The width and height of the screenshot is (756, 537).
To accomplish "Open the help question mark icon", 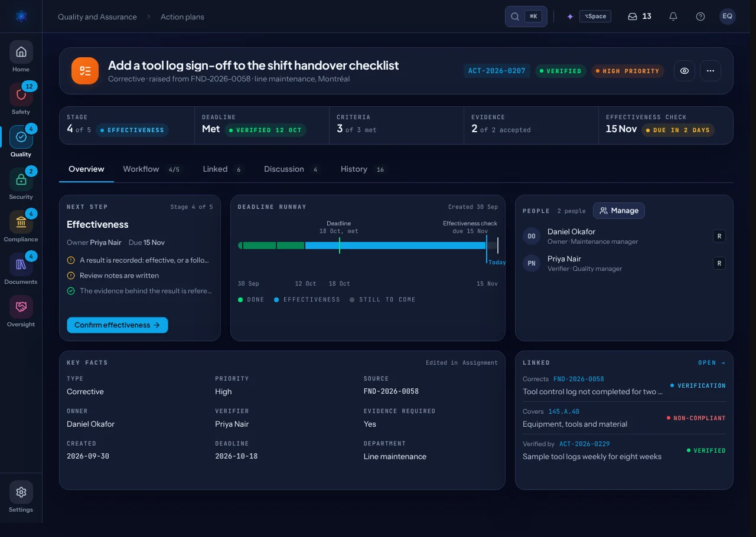I will point(700,17).
